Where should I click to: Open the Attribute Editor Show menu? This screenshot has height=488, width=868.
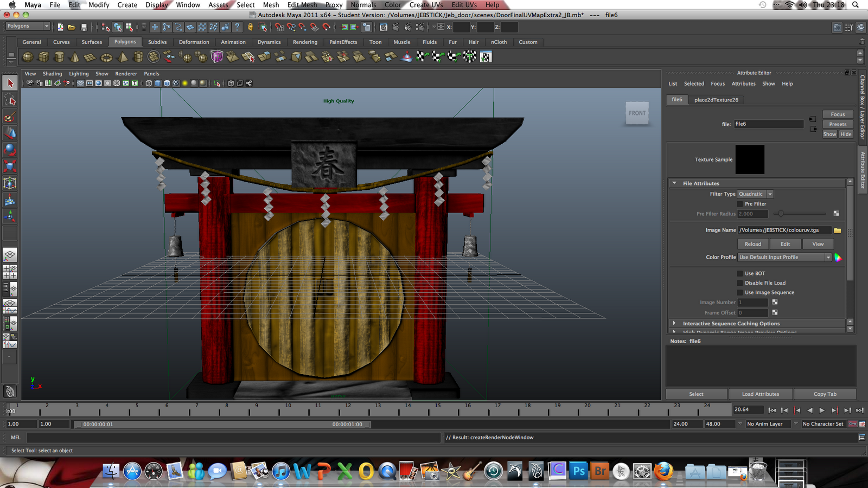[x=768, y=84]
